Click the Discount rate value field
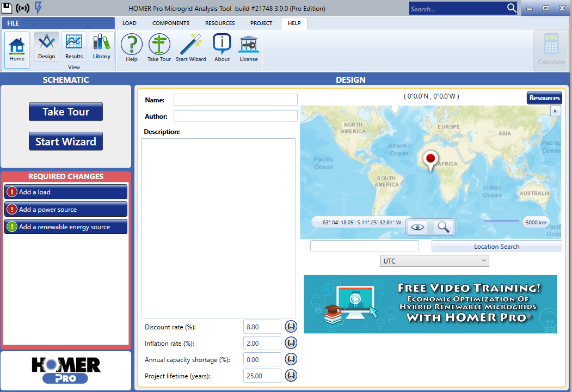This screenshot has width=572, height=392. [262, 327]
